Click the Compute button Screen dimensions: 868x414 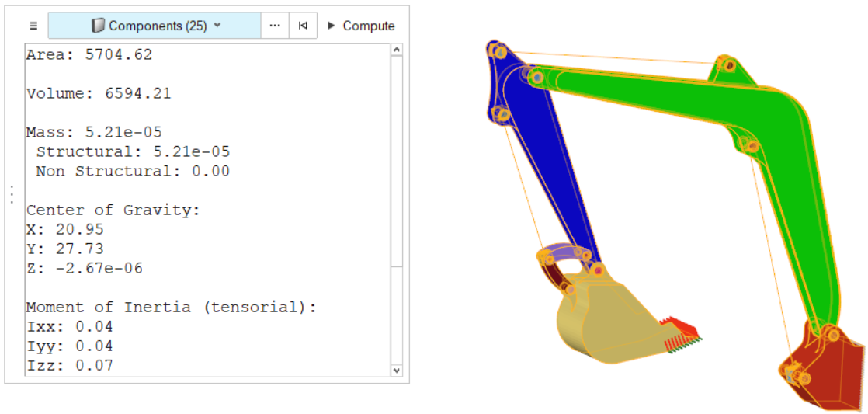click(361, 26)
